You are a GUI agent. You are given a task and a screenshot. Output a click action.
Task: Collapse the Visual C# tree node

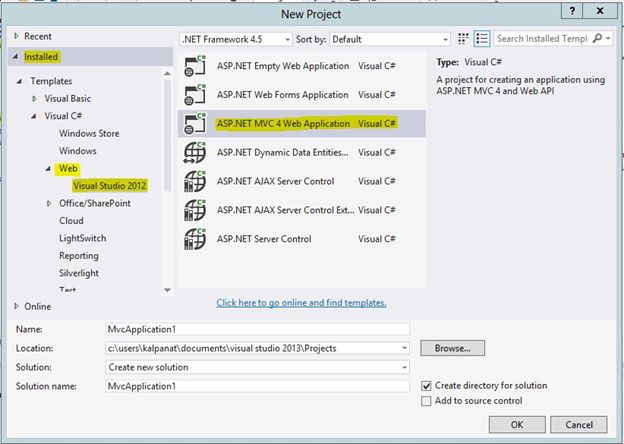coord(34,116)
